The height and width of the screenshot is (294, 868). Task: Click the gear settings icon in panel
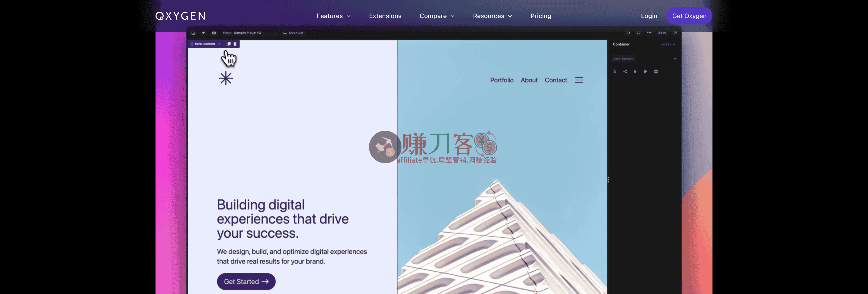pyautogui.click(x=656, y=71)
